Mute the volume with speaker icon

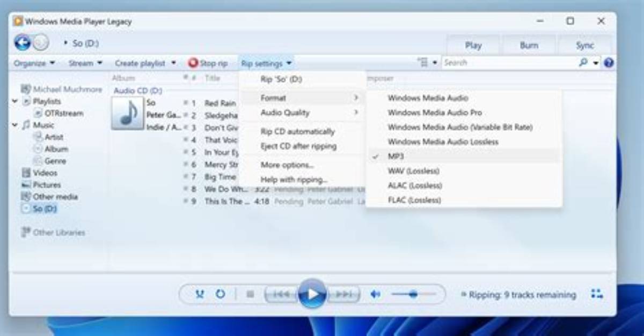pos(376,294)
